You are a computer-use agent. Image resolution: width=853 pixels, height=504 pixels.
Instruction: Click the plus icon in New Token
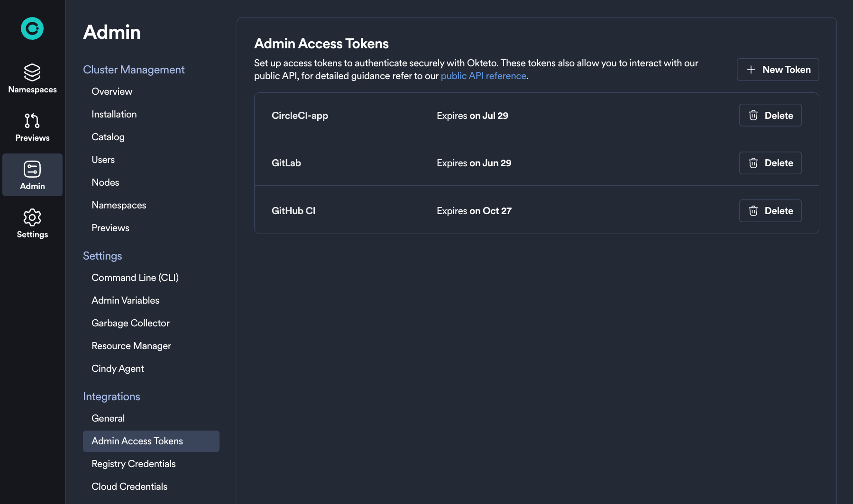751,69
